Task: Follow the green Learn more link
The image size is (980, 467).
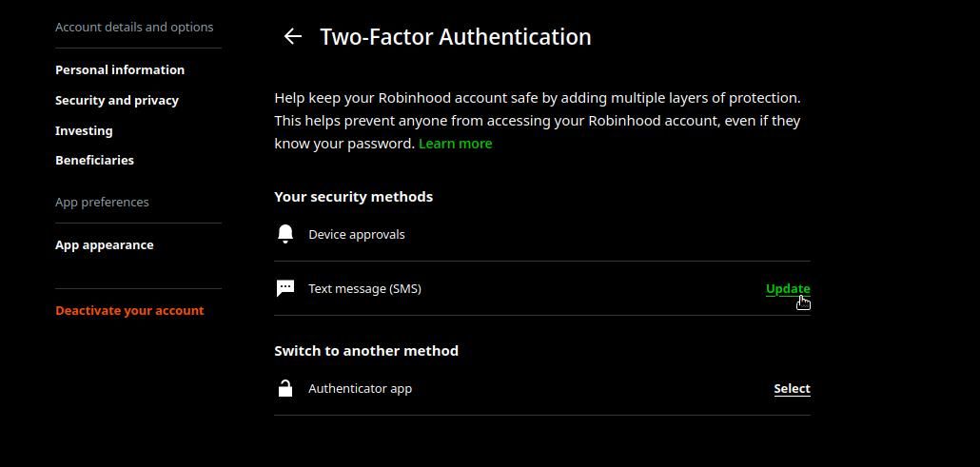Action: pos(455,144)
